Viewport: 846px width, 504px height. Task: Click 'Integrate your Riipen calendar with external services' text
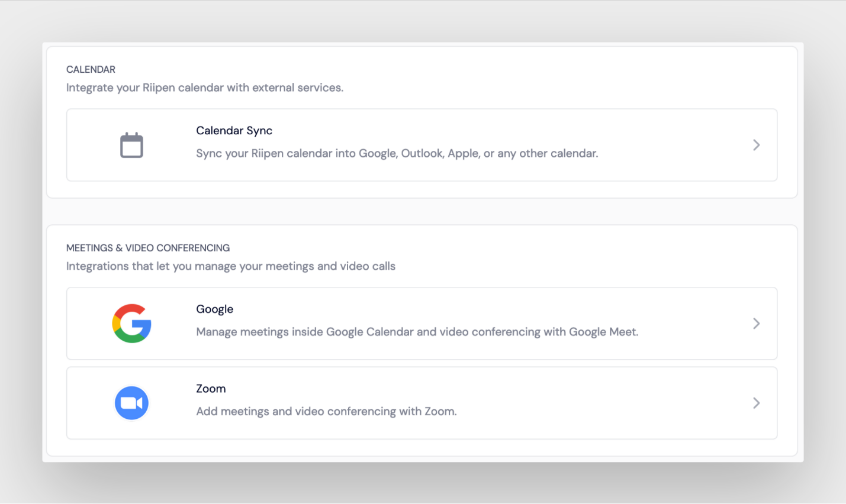[205, 88]
